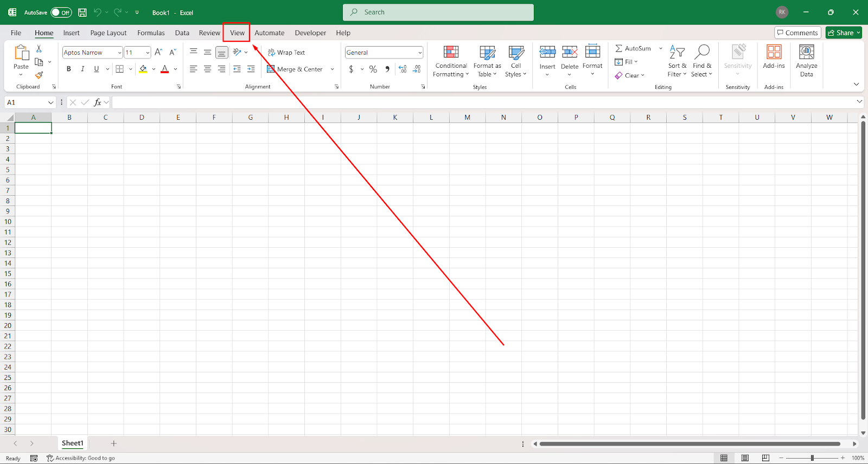868x464 pixels.
Task: Click the Paste clipboard icon
Action: 21,53
